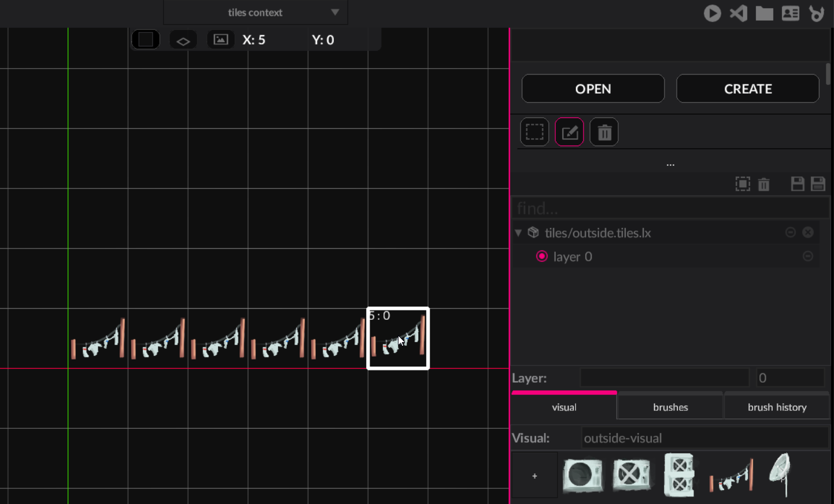Switch to the brush history tab

[x=777, y=407]
